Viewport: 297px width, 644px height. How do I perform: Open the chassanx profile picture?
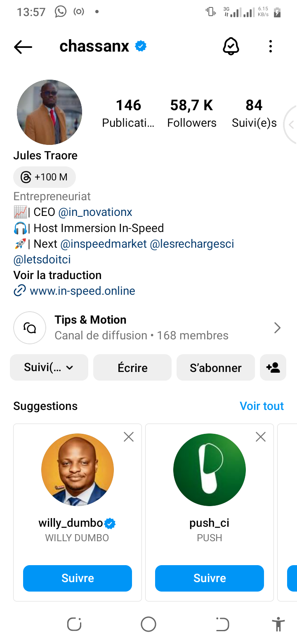coord(49,112)
